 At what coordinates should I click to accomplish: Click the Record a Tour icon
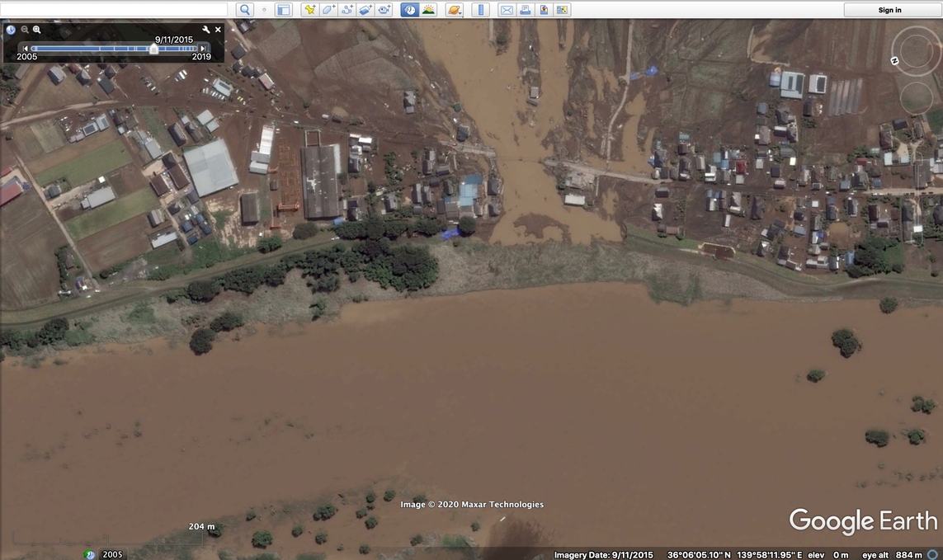tap(384, 10)
